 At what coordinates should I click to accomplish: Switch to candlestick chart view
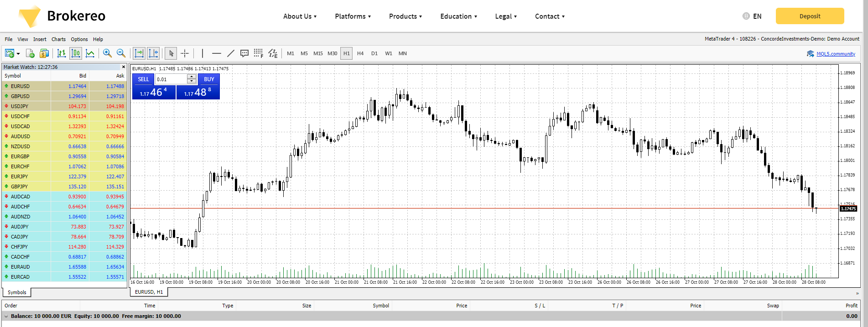(76, 53)
